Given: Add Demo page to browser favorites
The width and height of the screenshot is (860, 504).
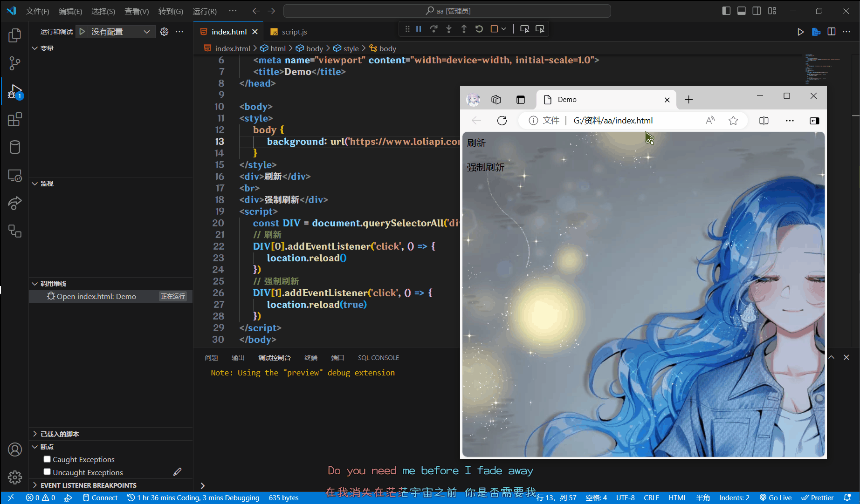Looking at the screenshot, I should pyautogui.click(x=733, y=121).
